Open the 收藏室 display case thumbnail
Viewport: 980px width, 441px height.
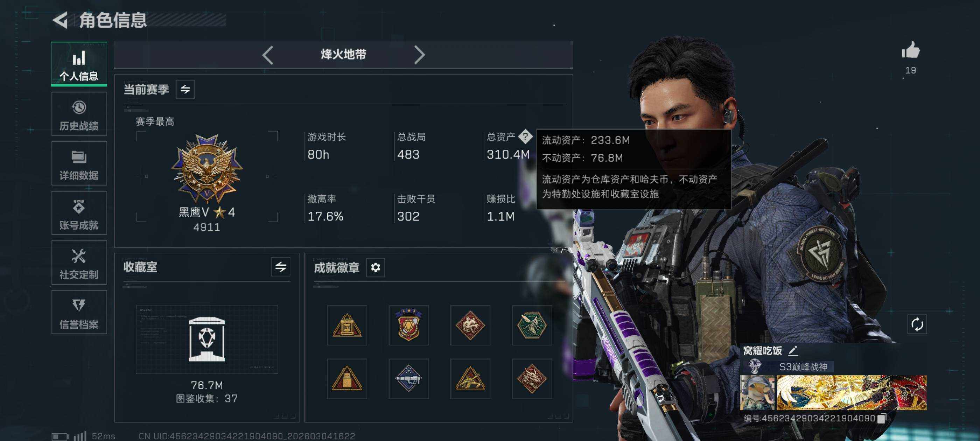(207, 339)
